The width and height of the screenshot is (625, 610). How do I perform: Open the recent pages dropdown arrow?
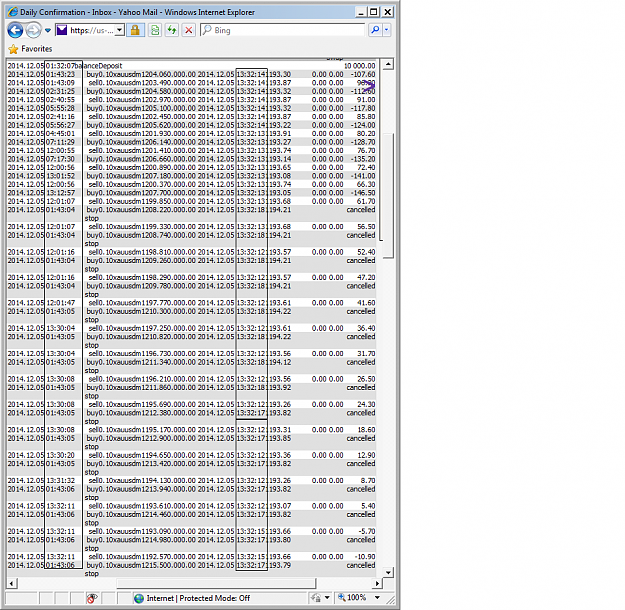(48, 30)
